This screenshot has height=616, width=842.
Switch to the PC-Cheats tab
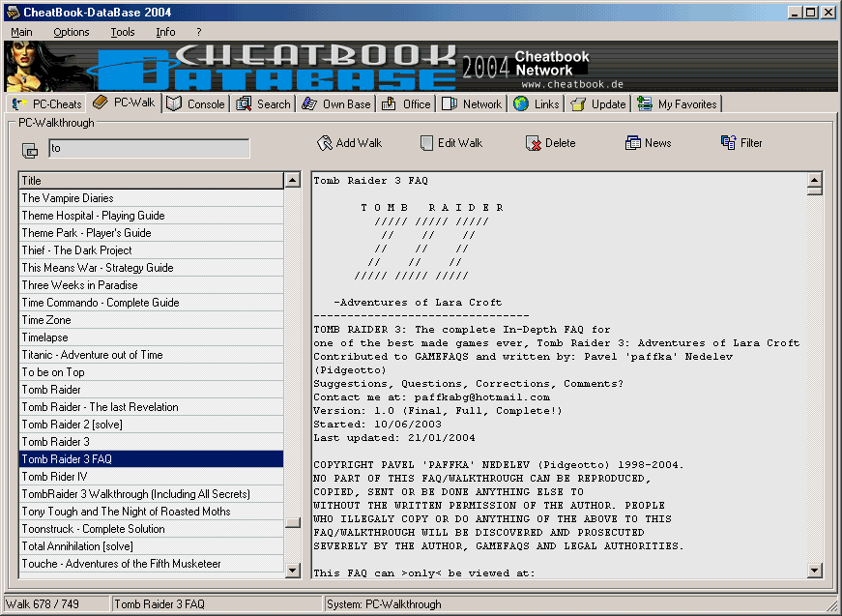coord(46,104)
